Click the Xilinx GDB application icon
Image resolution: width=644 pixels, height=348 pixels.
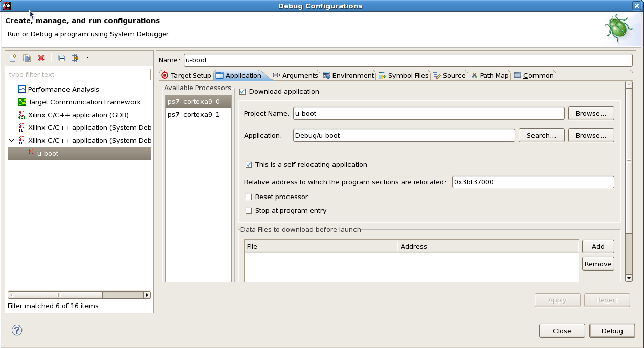coord(22,115)
